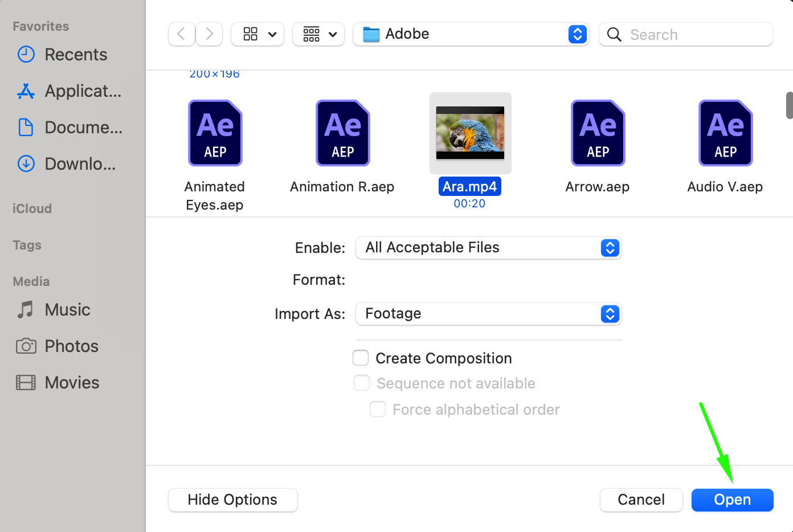Viewport: 793px width, 532px height.
Task: Open the Adobe folder location popup
Action: [x=471, y=34]
